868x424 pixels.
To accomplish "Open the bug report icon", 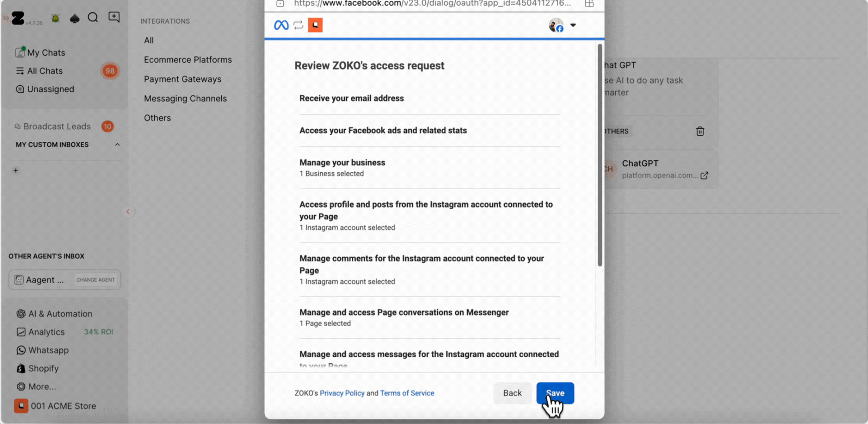I will click(56, 18).
